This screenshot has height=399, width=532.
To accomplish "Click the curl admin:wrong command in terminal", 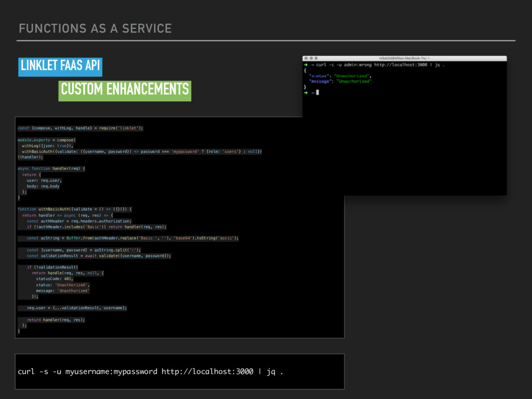I will click(380, 65).
